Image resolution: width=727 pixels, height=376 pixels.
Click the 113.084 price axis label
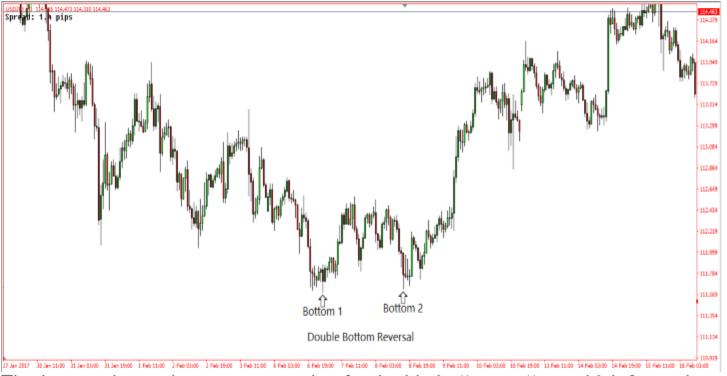point(707,147)
